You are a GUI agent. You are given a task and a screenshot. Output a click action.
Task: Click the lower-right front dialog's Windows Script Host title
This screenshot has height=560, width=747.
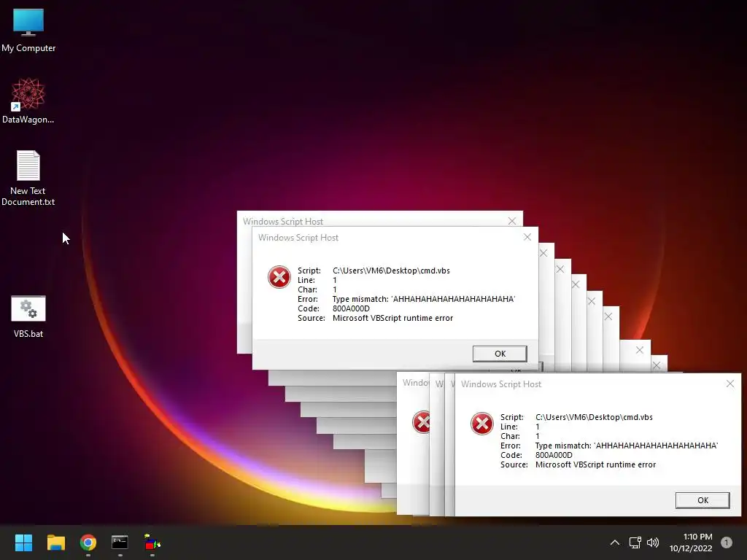pos(501,384)
